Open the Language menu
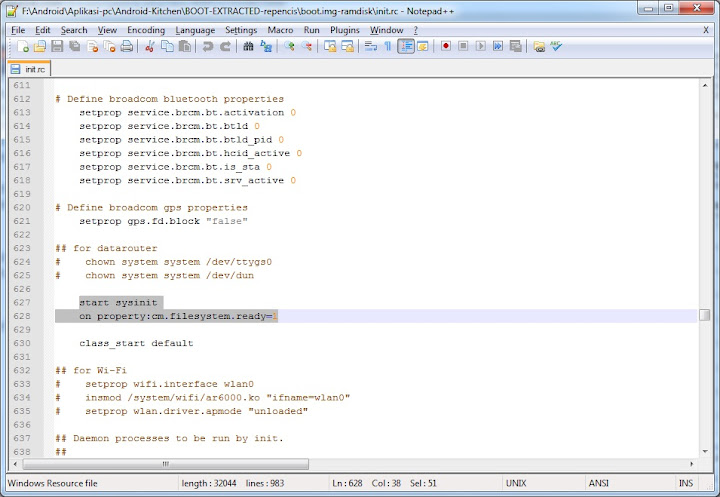720x497 pixels. [x=194, y=30]
